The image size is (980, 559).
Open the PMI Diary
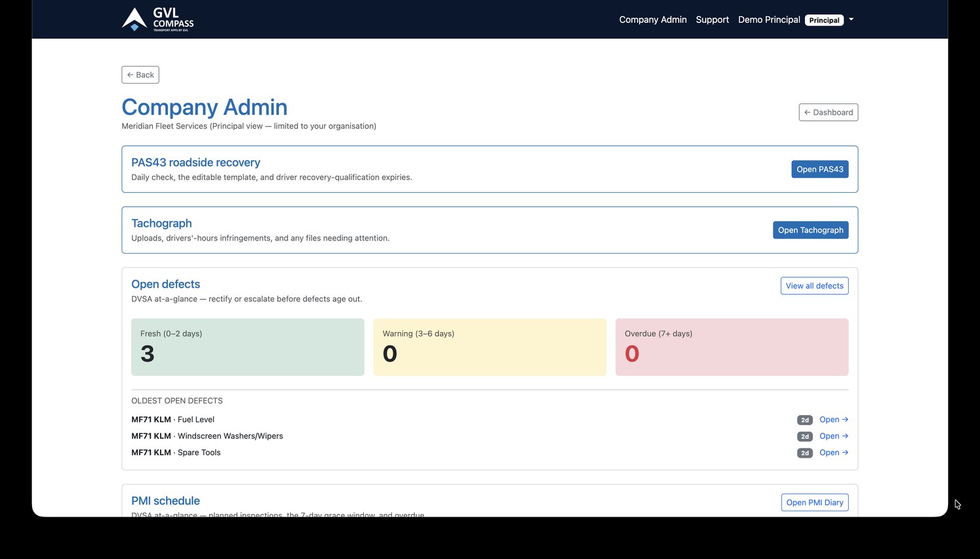click(815, 502)
